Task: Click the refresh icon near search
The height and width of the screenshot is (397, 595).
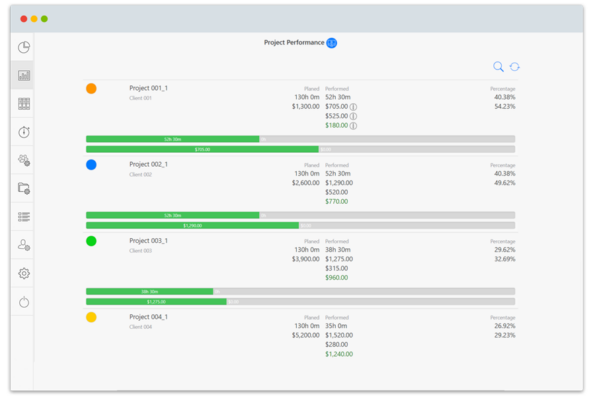Action: point(515,67)
